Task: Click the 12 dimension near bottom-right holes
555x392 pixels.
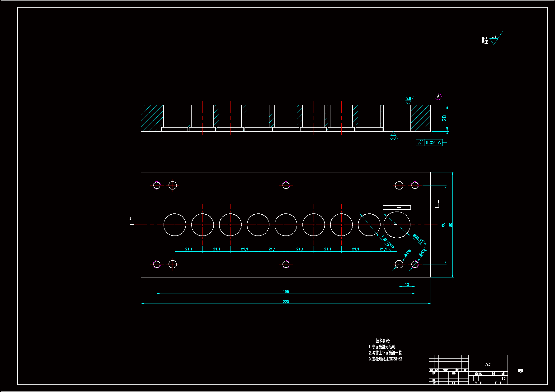Action: [x=407, y=285]
